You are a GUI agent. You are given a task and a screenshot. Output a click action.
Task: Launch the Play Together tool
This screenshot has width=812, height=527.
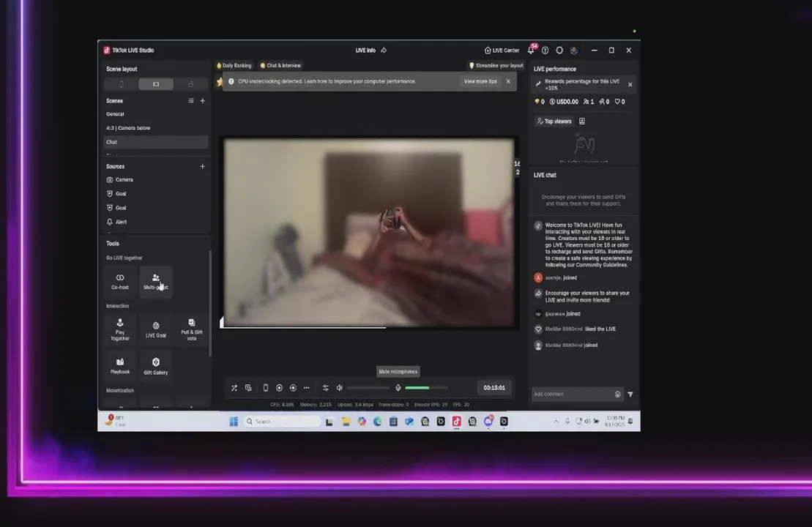point(120,330)
